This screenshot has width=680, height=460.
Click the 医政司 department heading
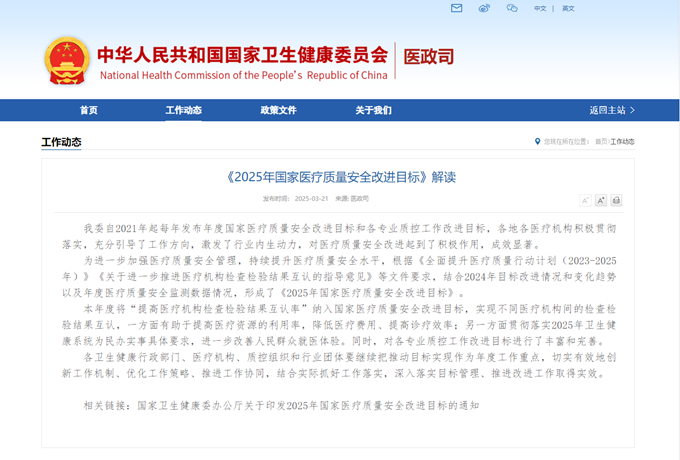point(428,57)
